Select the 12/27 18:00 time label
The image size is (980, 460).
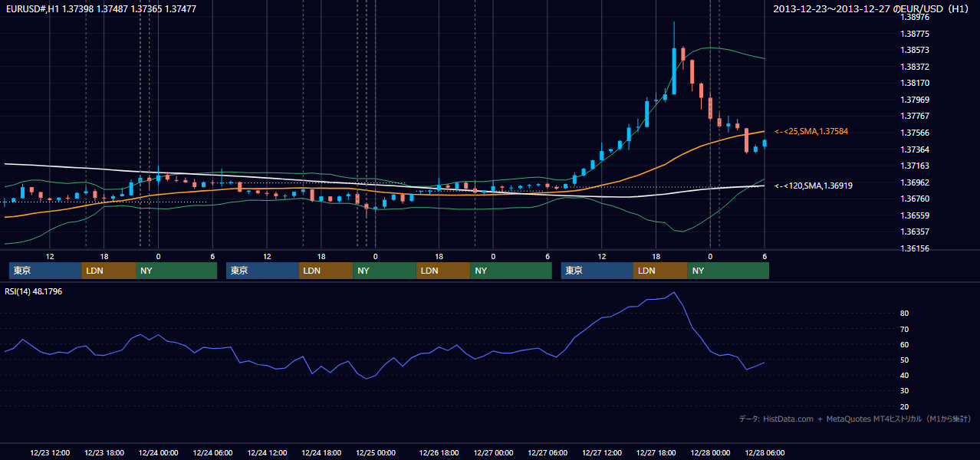(656, 453)
